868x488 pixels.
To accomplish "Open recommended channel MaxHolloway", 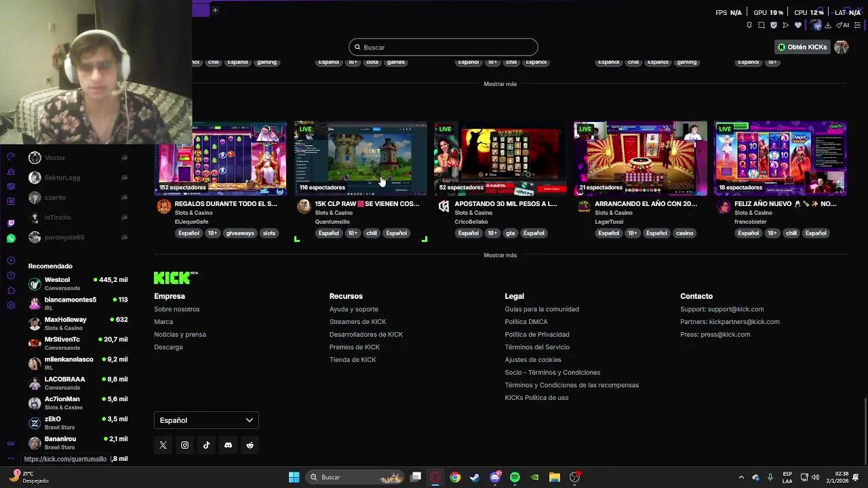I will [78, 323].
